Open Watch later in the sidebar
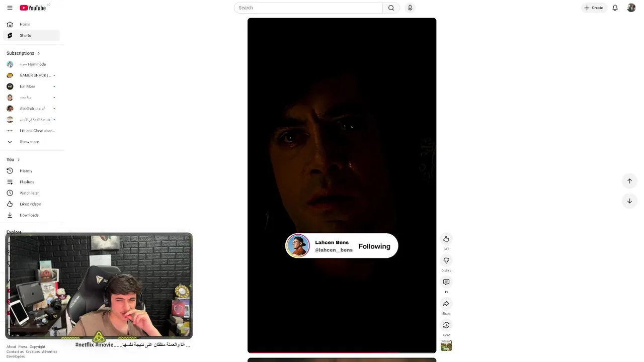This screenshot has height=362, width=644. click(31, 193)
